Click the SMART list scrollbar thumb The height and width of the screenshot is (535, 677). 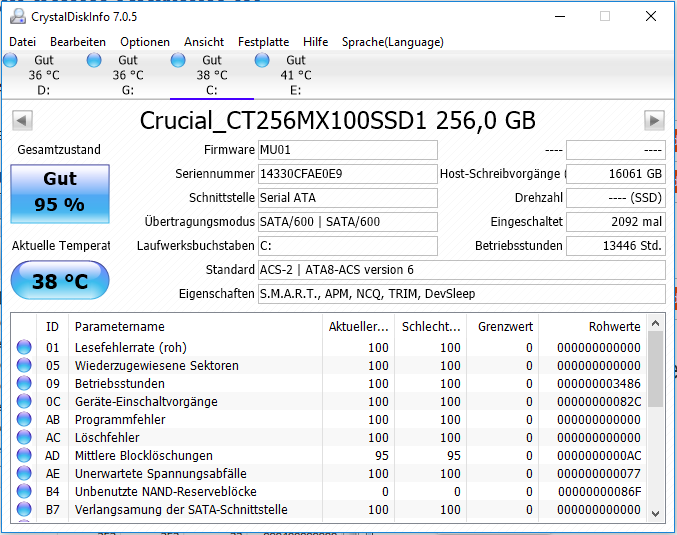(655, 369)
